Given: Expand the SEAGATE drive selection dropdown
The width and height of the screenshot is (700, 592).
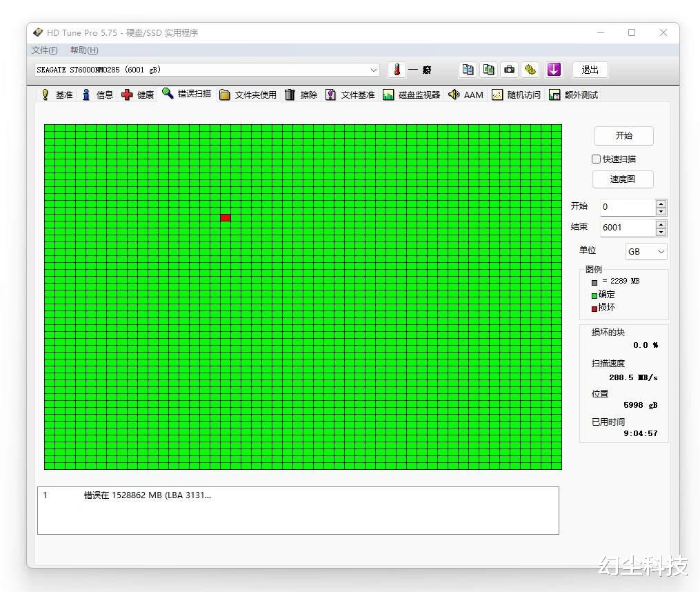Looking at the screenshot, I should coord(374,70).
